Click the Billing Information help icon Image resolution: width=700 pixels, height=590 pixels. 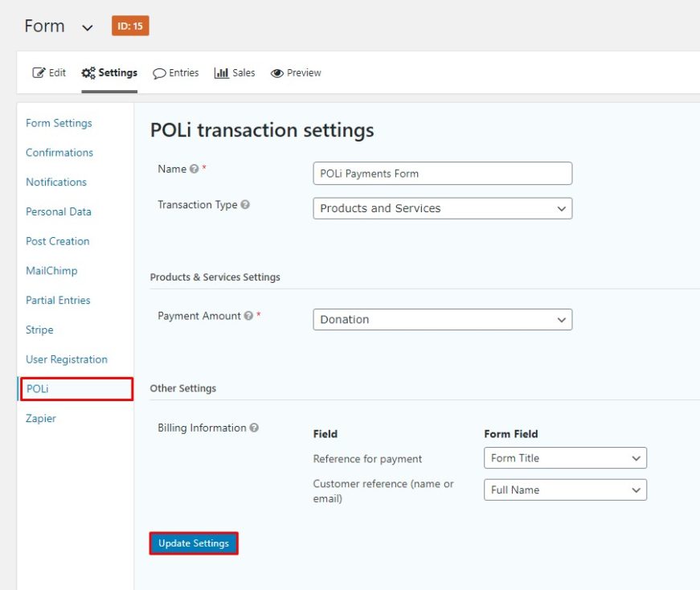256,428
